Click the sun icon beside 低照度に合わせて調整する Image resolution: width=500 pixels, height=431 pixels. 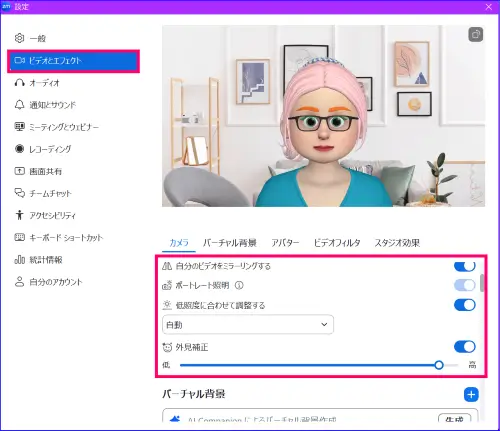[167, 305]
